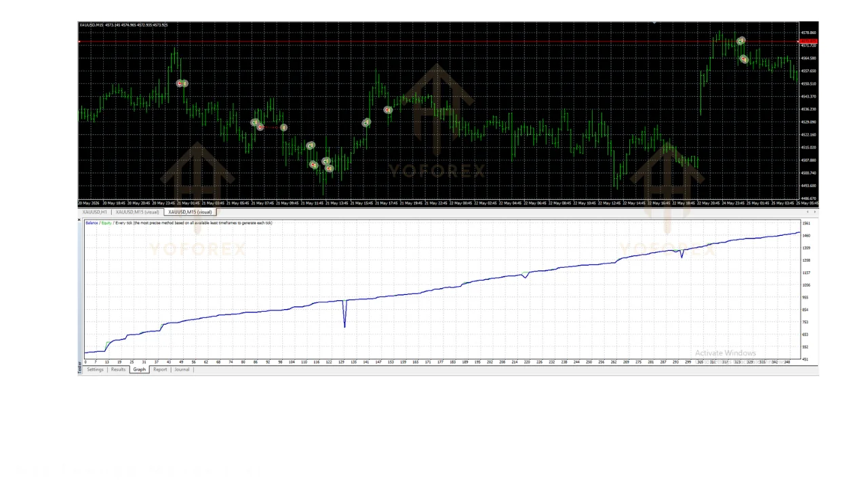This screenshot has height=488, width=868.
Task: Click the 4578.860 price axis label
Action: [808, 33]
